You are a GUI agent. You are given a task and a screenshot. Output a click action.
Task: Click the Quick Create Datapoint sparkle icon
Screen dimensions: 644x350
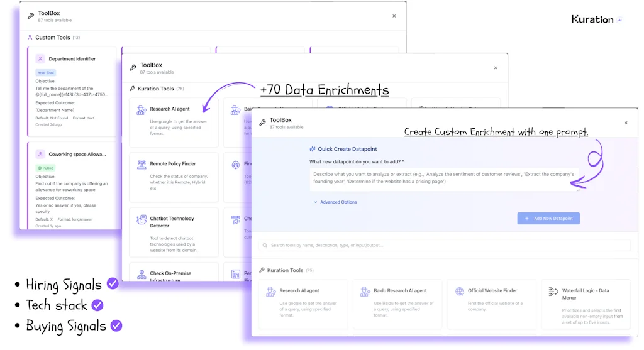click(313, 149)
